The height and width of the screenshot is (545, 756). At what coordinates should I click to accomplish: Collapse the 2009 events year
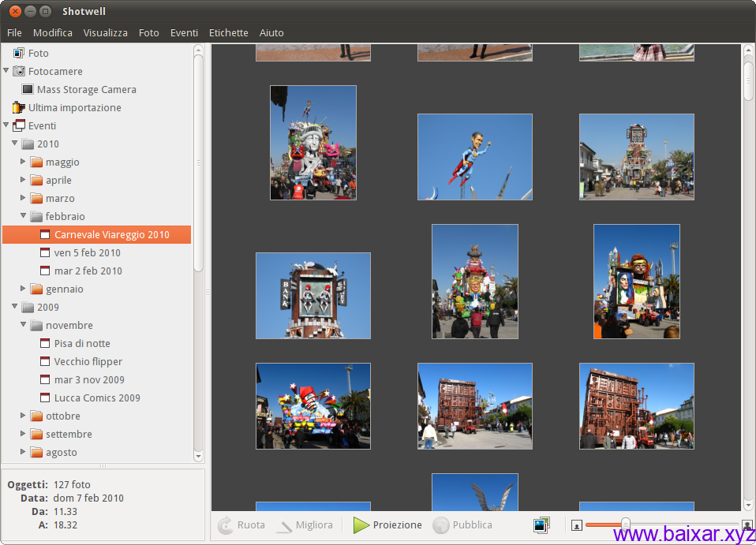click(15, 307)
